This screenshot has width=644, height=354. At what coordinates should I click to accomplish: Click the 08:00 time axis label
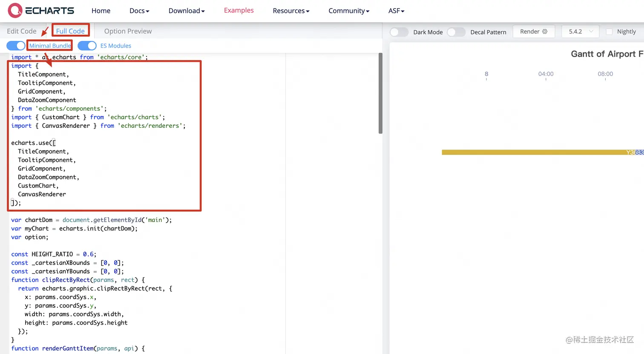pyautogui.click(x=605, y=74)
